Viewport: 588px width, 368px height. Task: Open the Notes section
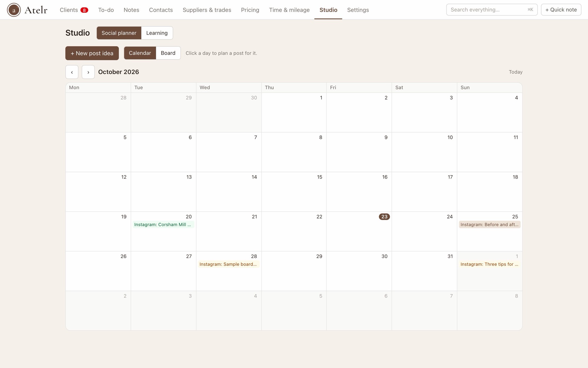point(131,10)
